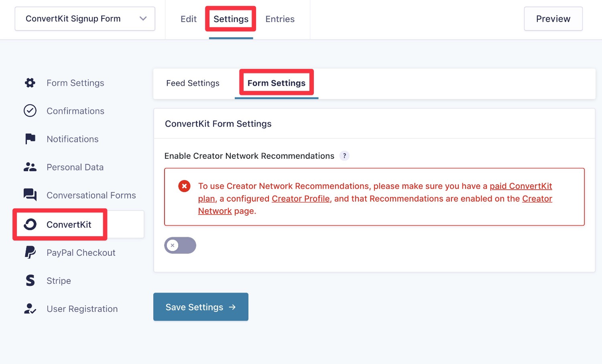Viewport: 602px width, 364px height.
Task: Click the Save Settings button
Action: pos(201,307)
